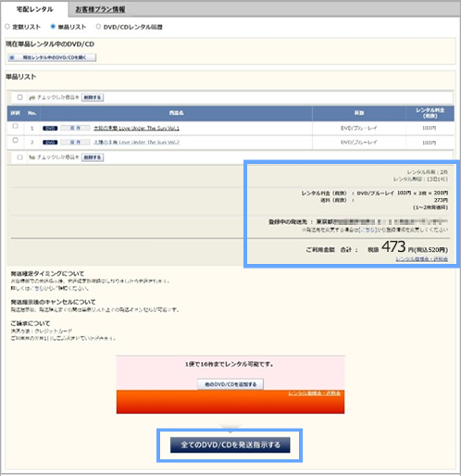Click 他のDVD/CDを追加する button
461x476 pixels.
[x=230, y=384]
